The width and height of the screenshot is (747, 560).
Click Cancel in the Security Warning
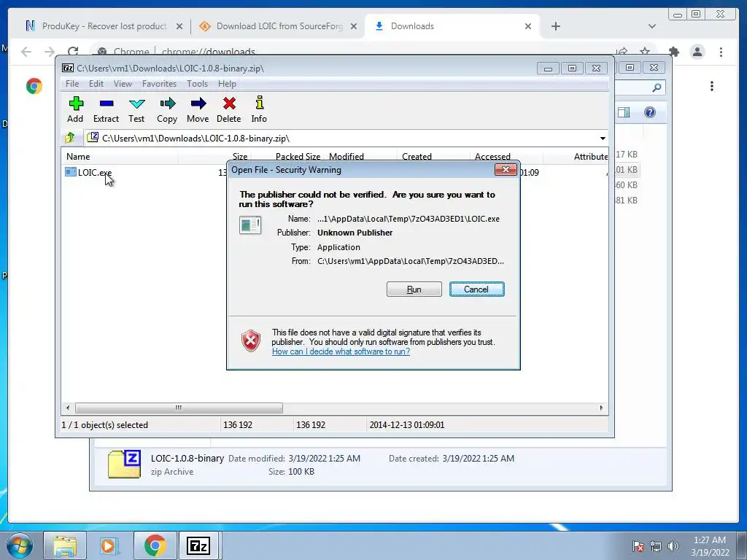[476, 289]
